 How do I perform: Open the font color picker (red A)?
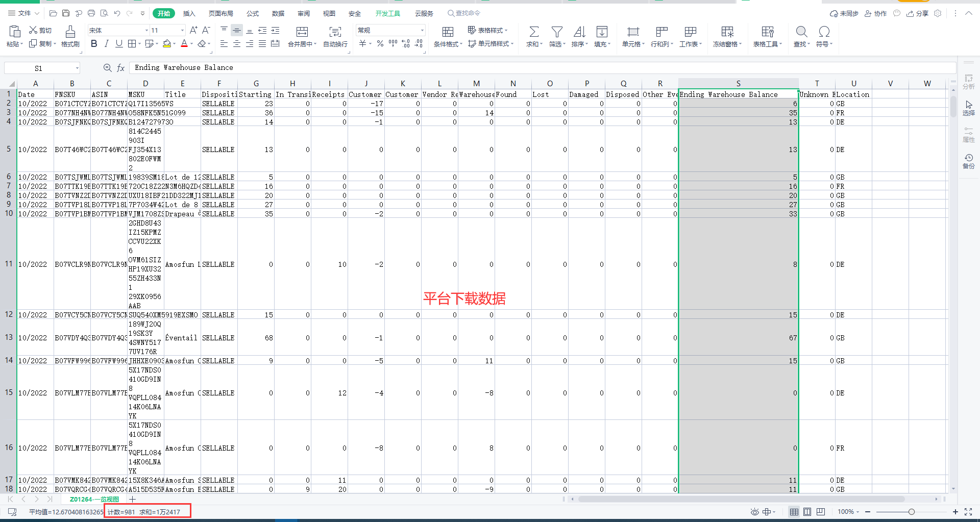(184, 44)
